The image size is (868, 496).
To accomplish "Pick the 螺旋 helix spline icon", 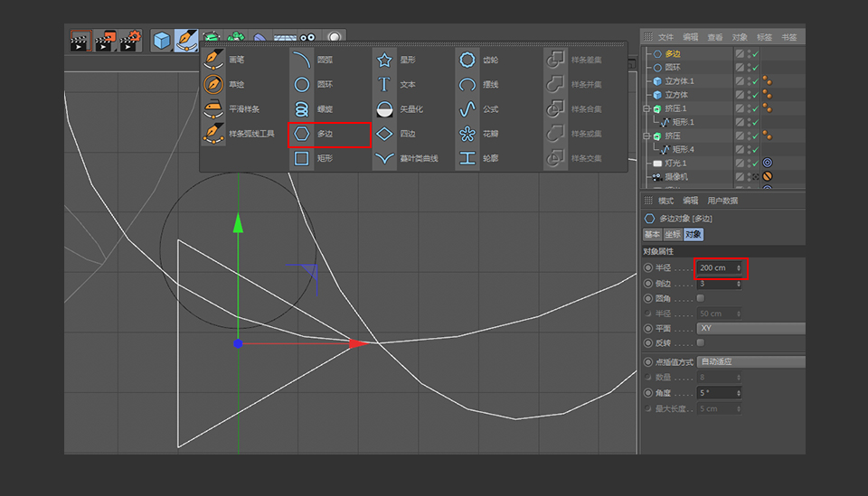I will (302, 109).
